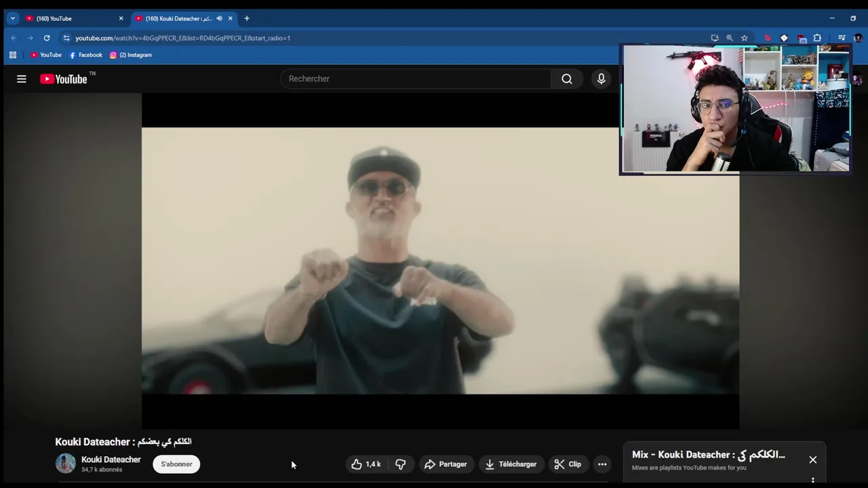This screenshot has height=488, width=868.
Task: Go forward with browser forward arrow
Action: [x=30, y=38]
